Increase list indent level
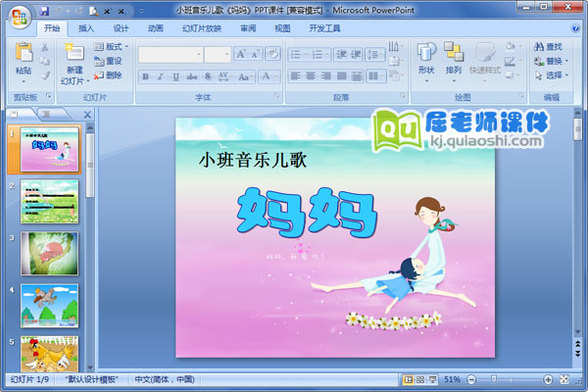The width and height of the screenshot is (588, 392). point(356,55)
